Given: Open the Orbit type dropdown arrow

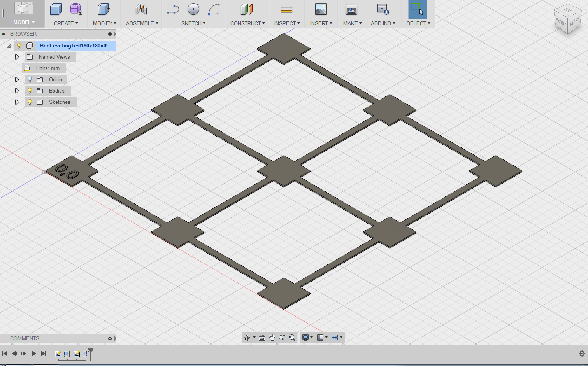Looking at the screenshot, I should [254, 338].
